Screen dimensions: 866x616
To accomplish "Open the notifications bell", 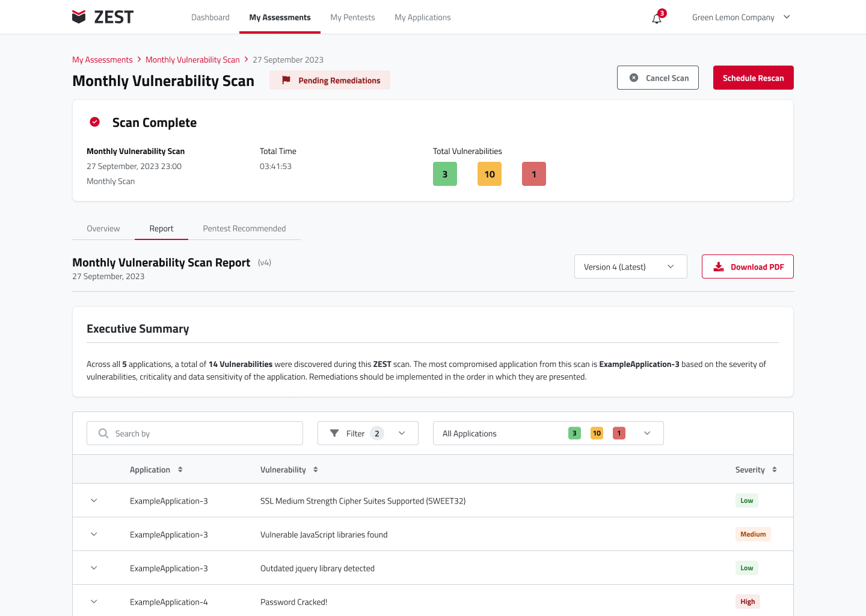I will (x=657, y=19).
